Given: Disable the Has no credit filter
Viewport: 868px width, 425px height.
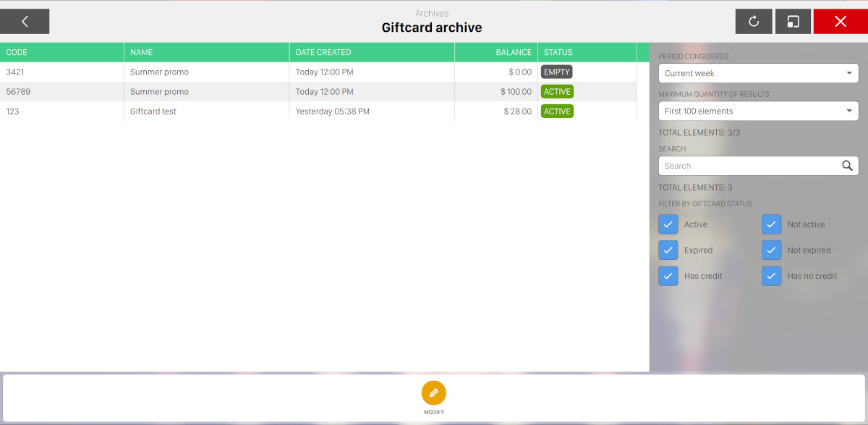Looking at the screenshot, I should click(772, 276).
